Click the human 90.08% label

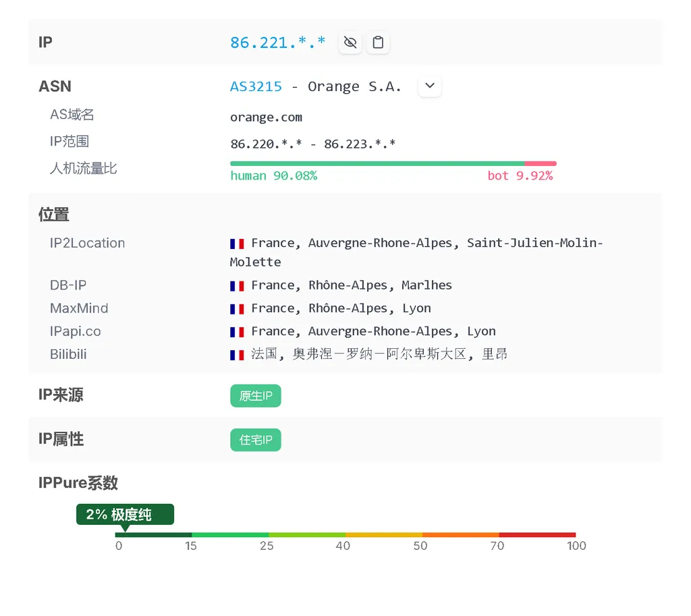[x=273, y=175]
